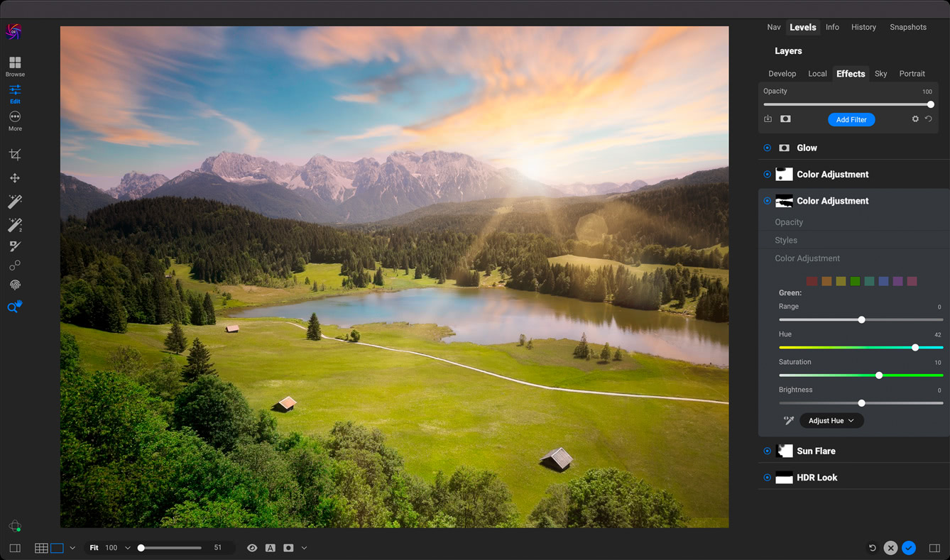Activate the Zoom view tool
Screen dimensions: 950x560
click(14, 307)
